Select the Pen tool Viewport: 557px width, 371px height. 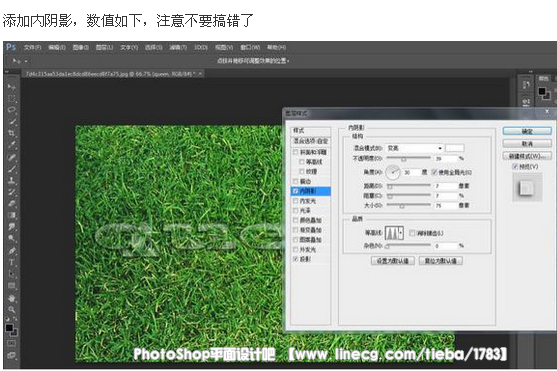coord(11,251)
